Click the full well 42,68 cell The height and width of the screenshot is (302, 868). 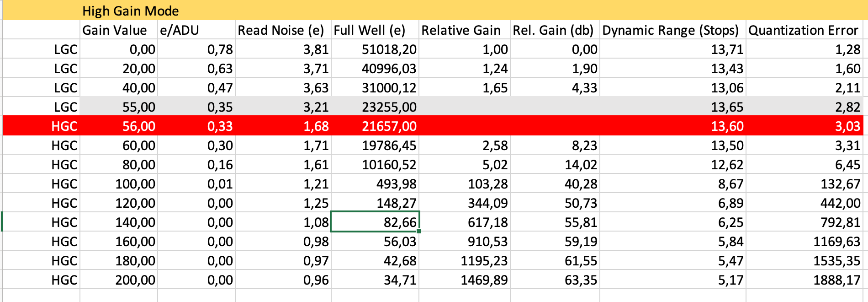point(375,260)
